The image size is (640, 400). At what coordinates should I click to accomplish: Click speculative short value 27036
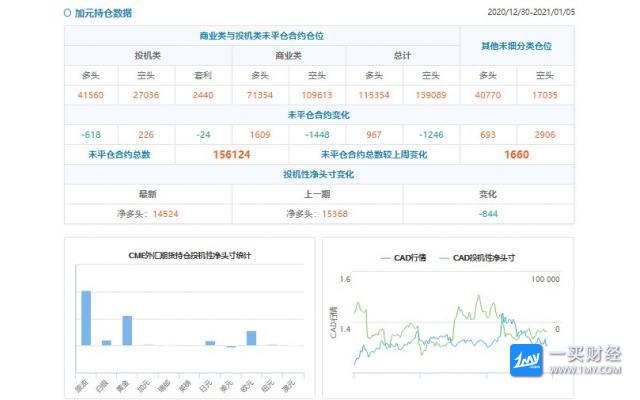click(146, 95)
